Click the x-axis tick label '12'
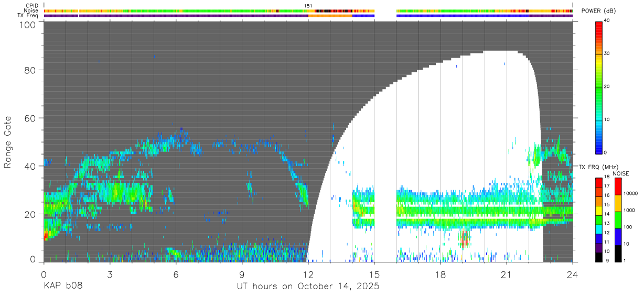Viewport: 644px width, 297px height. [308, 274]
